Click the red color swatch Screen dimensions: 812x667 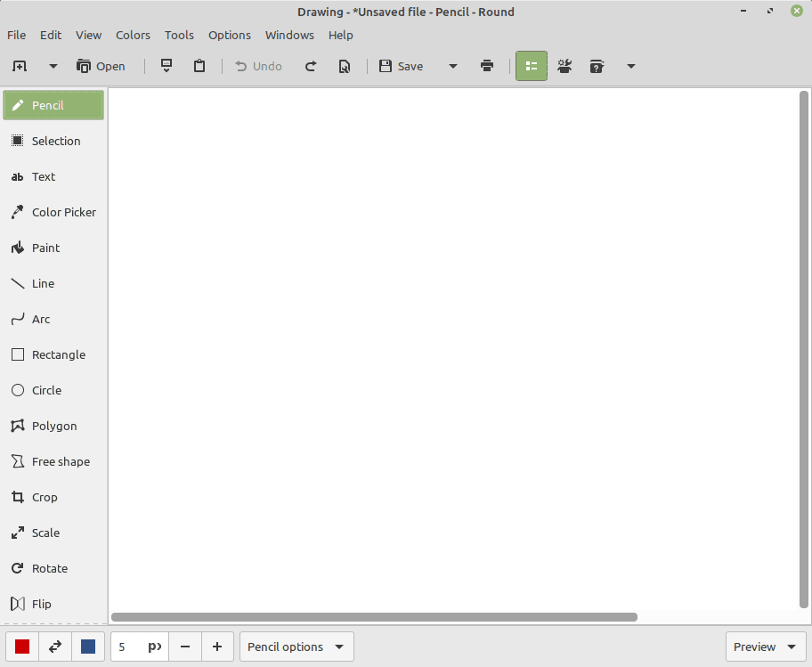pos(22,647)
